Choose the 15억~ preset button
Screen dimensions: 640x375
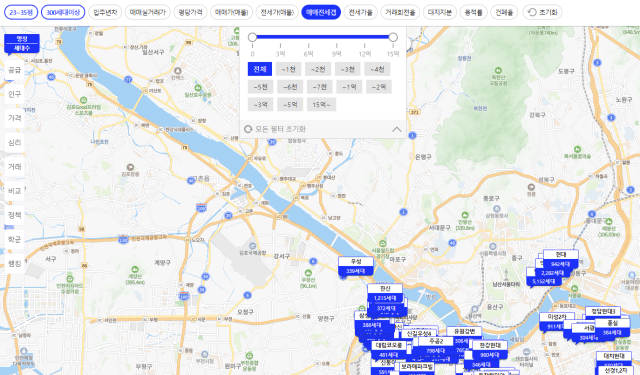coord(322,104)
